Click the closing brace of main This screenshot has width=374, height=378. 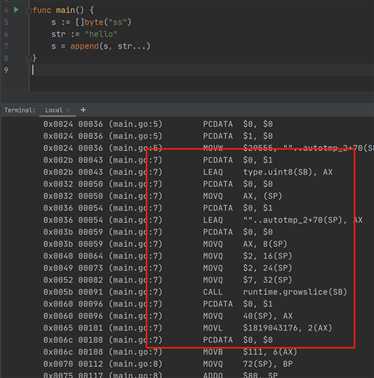pos(34,58)
